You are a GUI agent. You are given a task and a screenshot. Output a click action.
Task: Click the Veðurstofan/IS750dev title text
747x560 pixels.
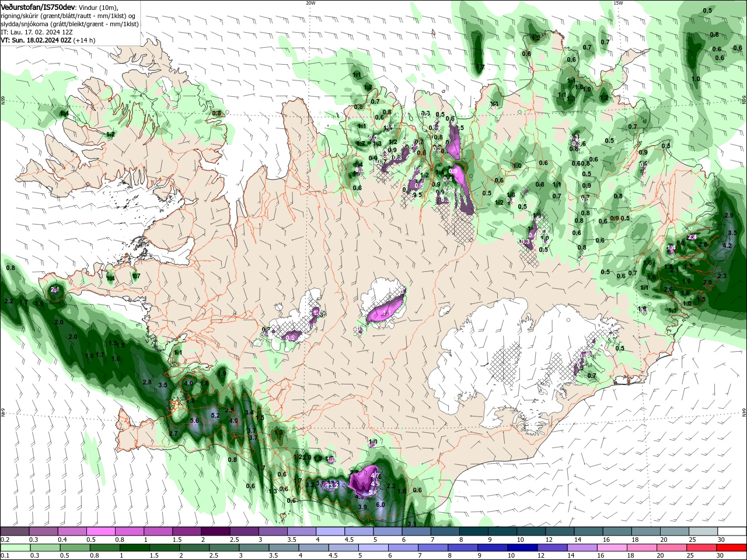[x=38, y=6]
